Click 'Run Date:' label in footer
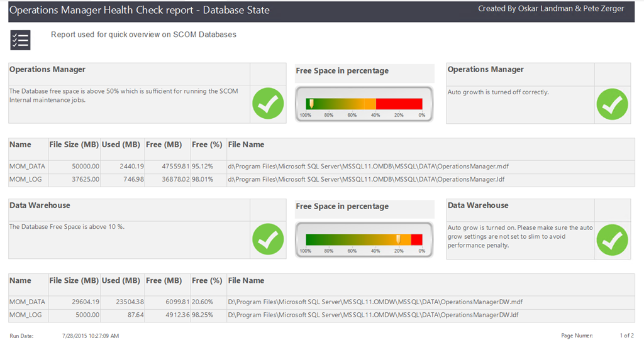Viewport: 644px width, 350px height. click(x=21, y=336)
